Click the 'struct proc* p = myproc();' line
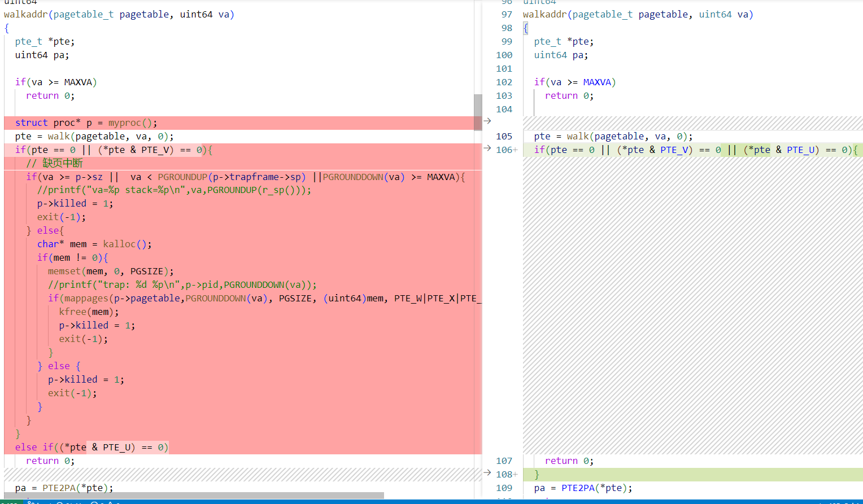This screenshot has height=504, width=863. tap(86, 123)
